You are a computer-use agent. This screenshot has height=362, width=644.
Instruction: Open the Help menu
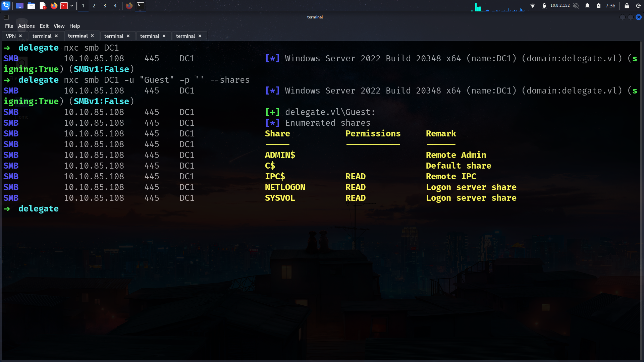point(74,26)
